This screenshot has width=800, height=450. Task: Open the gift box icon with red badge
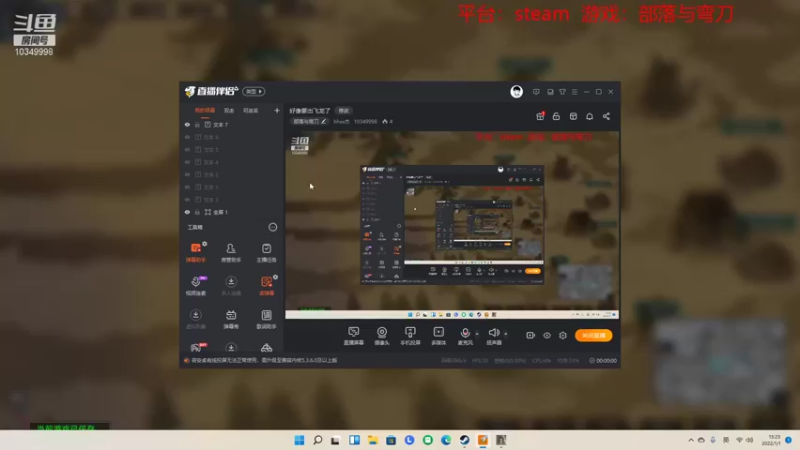pyautogui.click(x=540, y=116)
